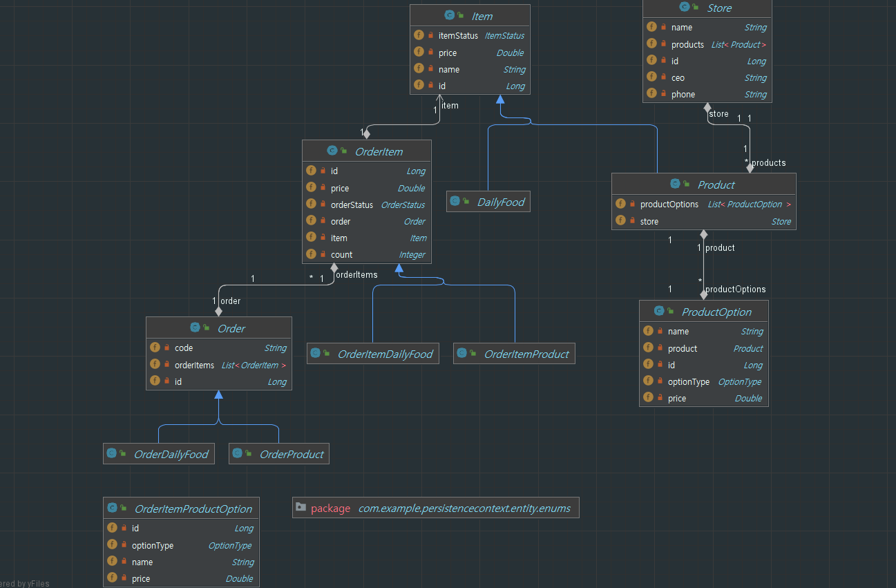Click the count field in OrderItem
Viewport: 896px width, 588px height.
pos(367,254)
